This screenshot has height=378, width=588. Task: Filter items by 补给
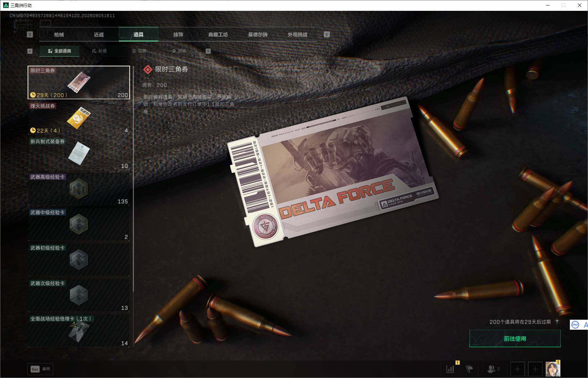[99, 51]
